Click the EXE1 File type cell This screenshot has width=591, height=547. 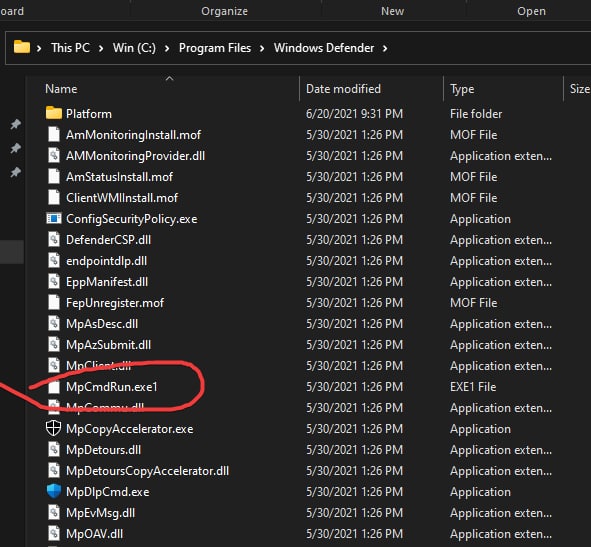tap(473, 387)
